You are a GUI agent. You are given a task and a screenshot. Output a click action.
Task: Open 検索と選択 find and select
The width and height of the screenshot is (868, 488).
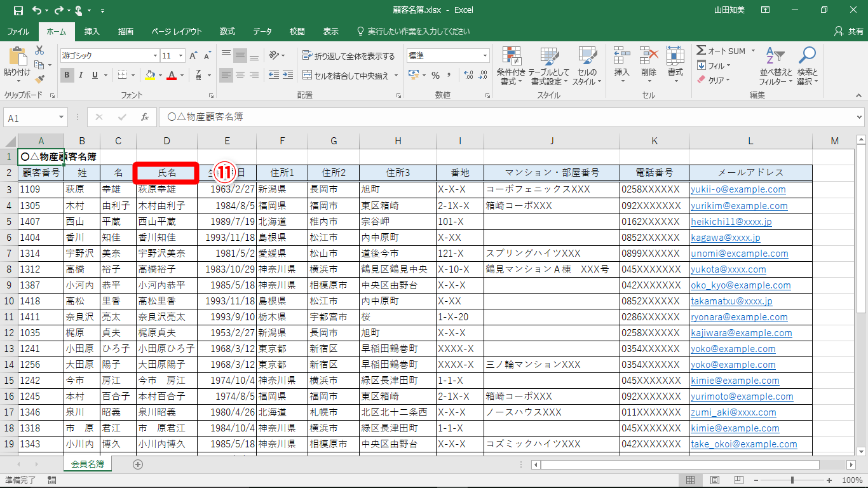coord(808,66)
